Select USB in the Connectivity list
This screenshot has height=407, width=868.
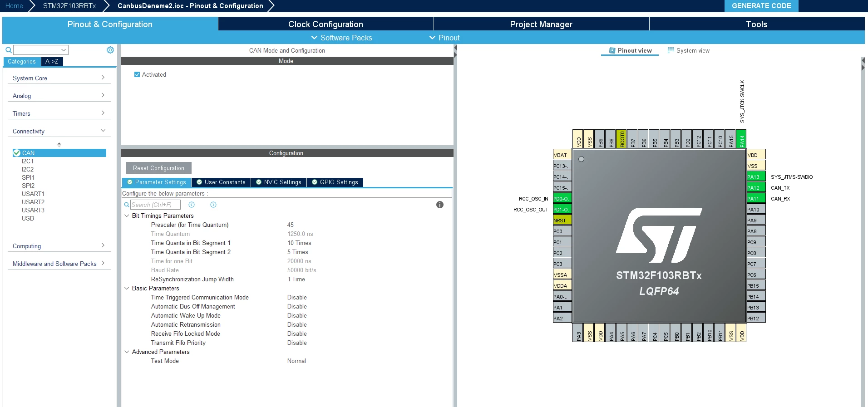pyautogui.click(x=28, y=218)
